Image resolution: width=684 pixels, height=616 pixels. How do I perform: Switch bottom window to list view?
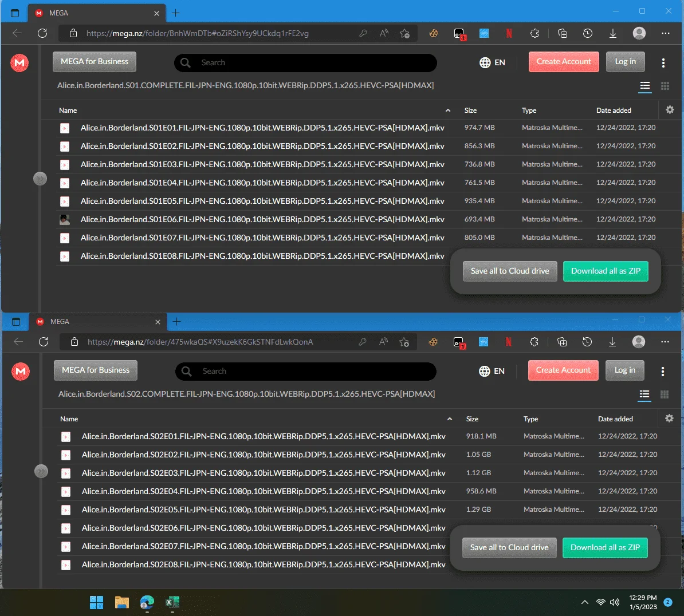[644, 394]
